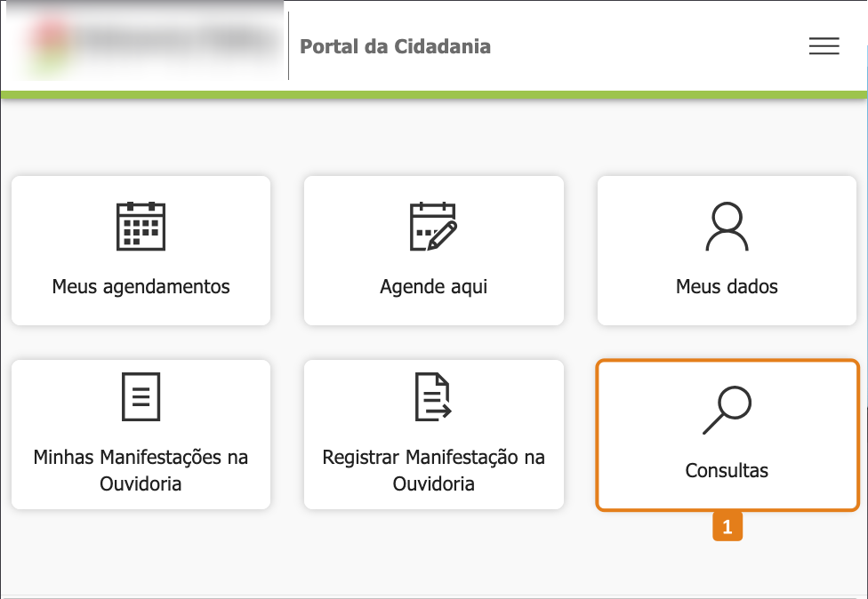The image size is (868, 599).
Task: Open the hamburger menu
Action: (x=824, y=46)
